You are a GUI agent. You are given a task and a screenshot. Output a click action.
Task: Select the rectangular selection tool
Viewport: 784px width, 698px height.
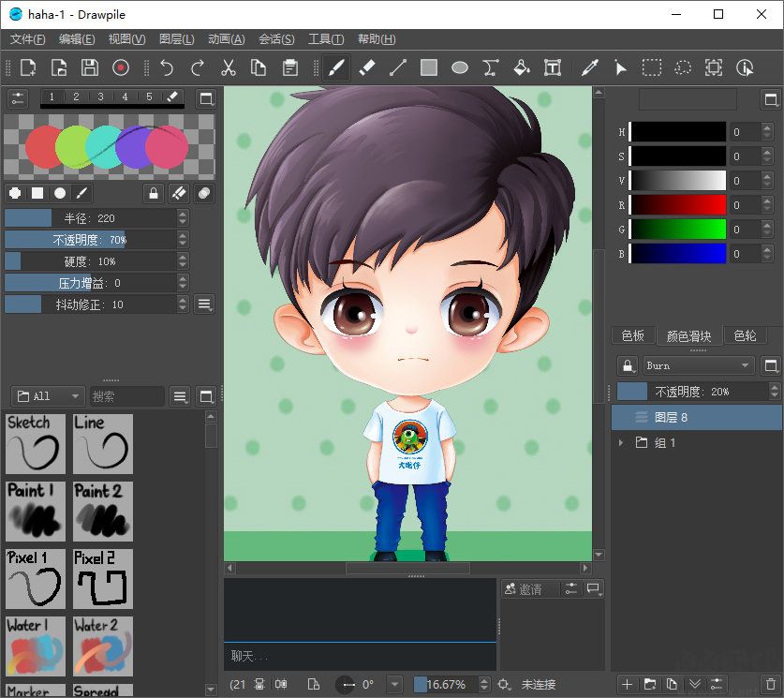click(x=651, y=67)
